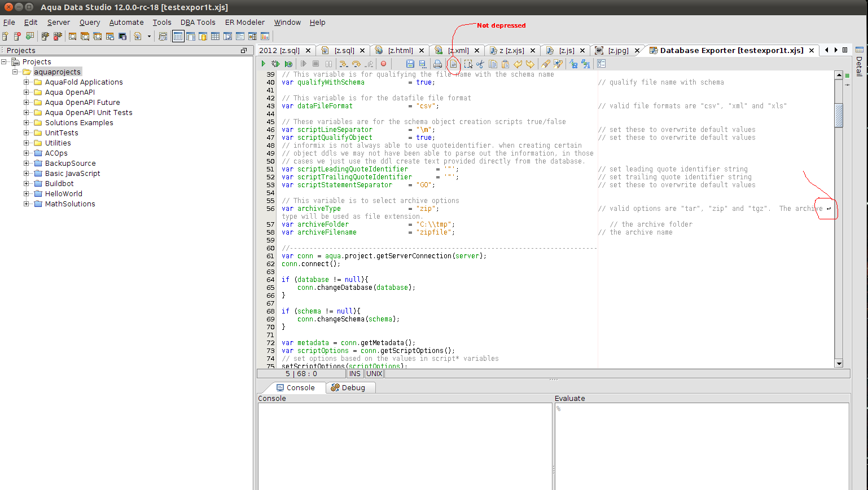Click the dark monitor with database icon
The image size is (868, 490).
tap(122, 36)
